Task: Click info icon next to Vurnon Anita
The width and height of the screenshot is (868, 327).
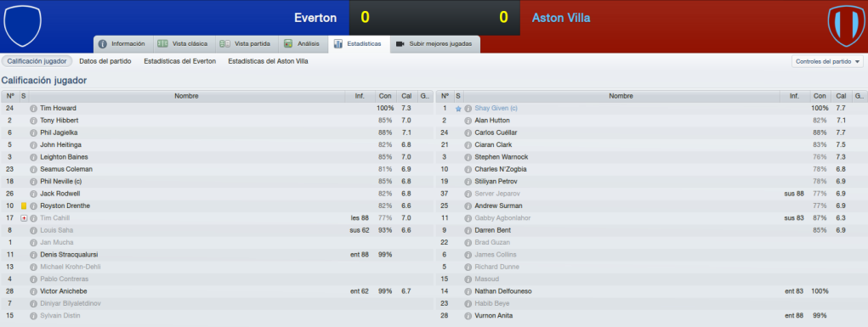Action: 468,315
